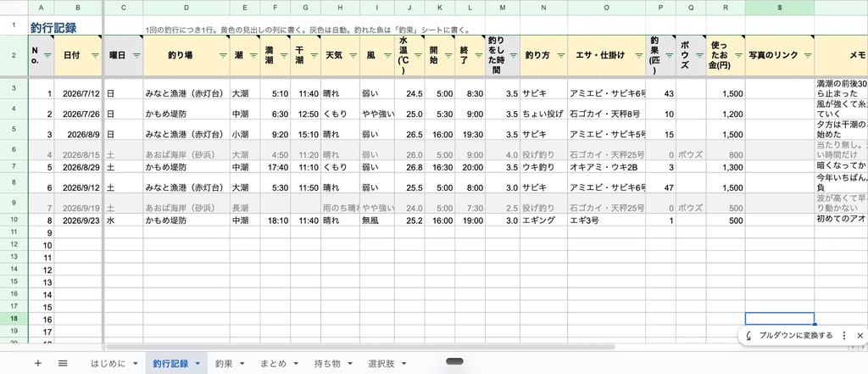Open filter for 開始 column header
This screenshot has height=374, width=868.
click(448, 55)
